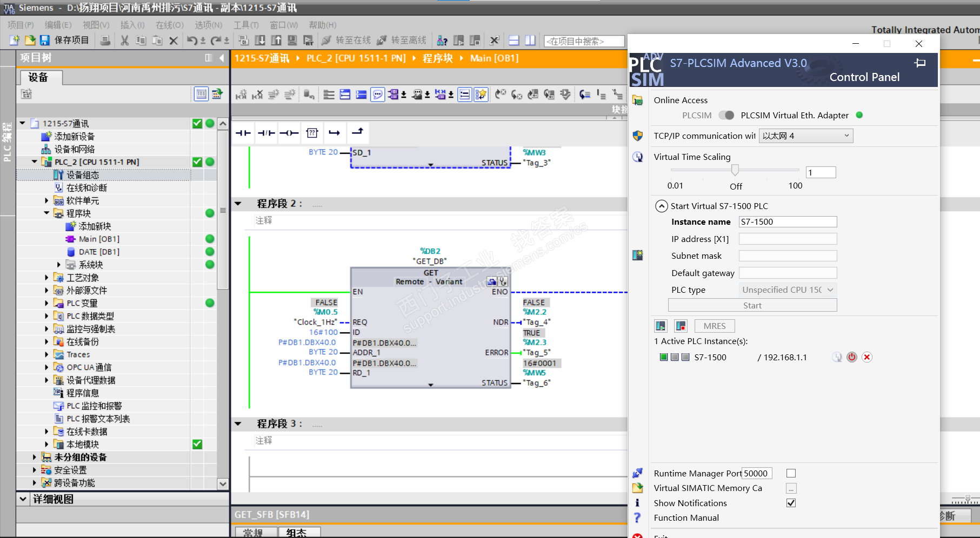This screenshot has height=538, width=980.
Task: Collapse the Start Virtual S7-1500 PLC section
Action: 661,206
